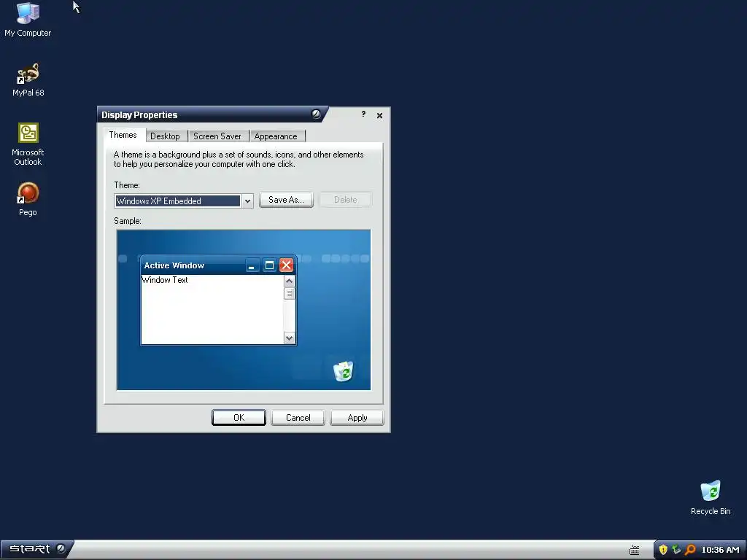This screenshot has height=560, width=747.
Task: Click the sample window's maximize icon
Action: tap(269, 265)
